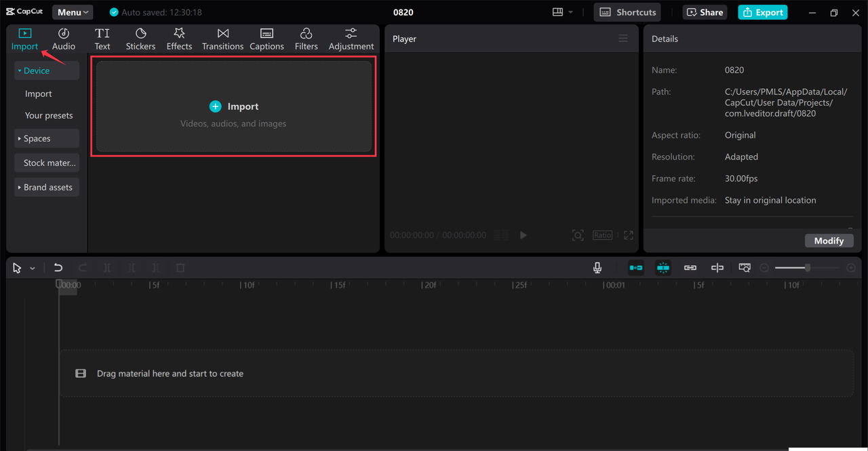Screen dimensions: 868x451
Task: Click the CapCut logo
Action: (x=24, y=12)
